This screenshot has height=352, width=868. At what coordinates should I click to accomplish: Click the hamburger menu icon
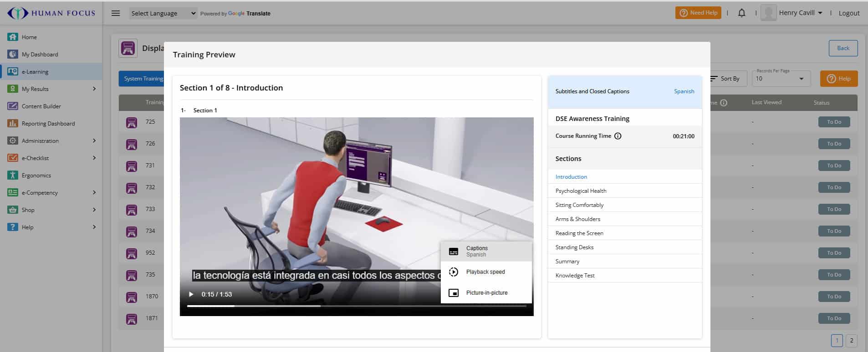(116, 13)
